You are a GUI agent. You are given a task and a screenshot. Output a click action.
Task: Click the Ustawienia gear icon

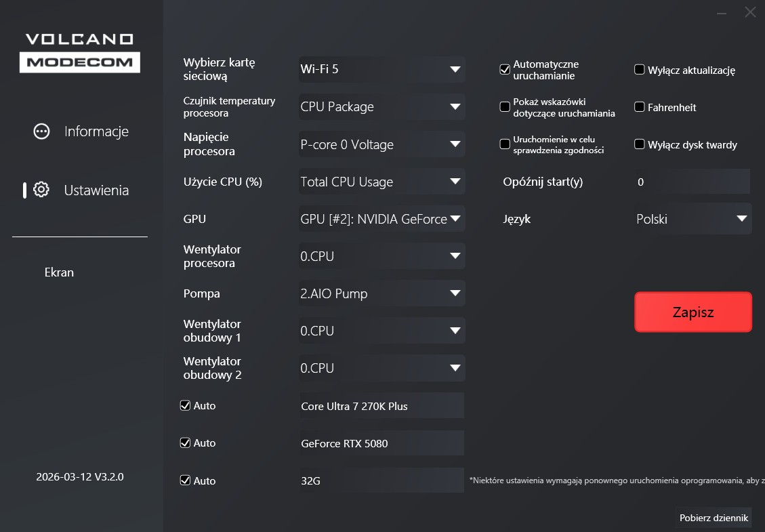point(41,190)
